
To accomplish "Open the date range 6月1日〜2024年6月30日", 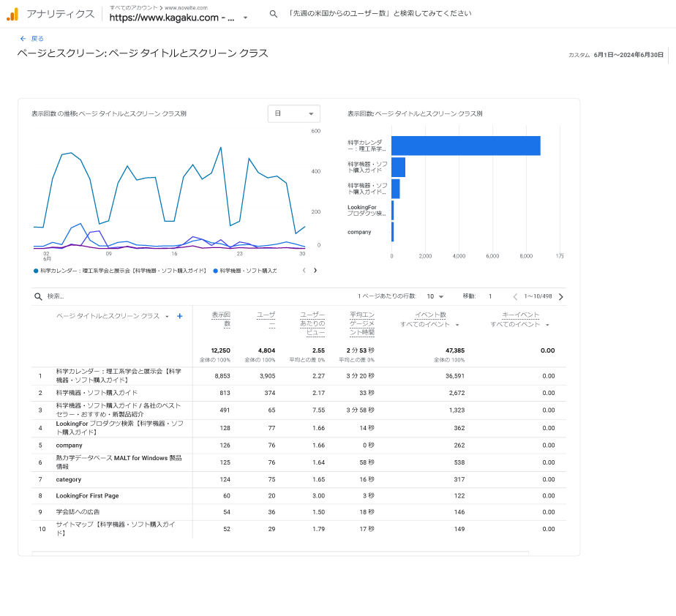I will click(x=628, y=55).
